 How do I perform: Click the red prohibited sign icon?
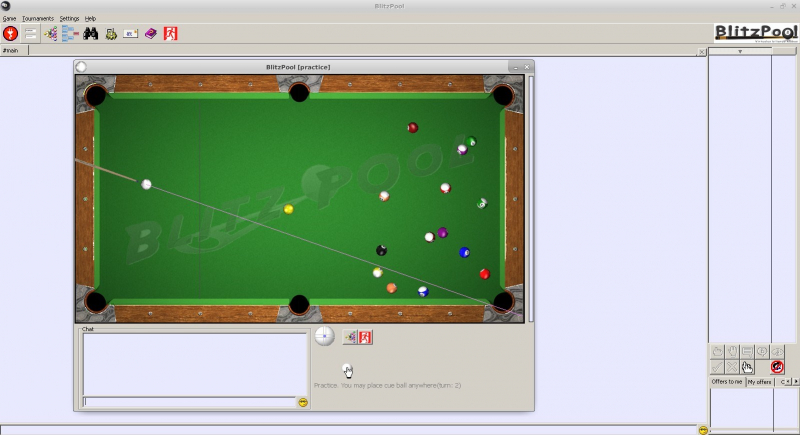777,367
